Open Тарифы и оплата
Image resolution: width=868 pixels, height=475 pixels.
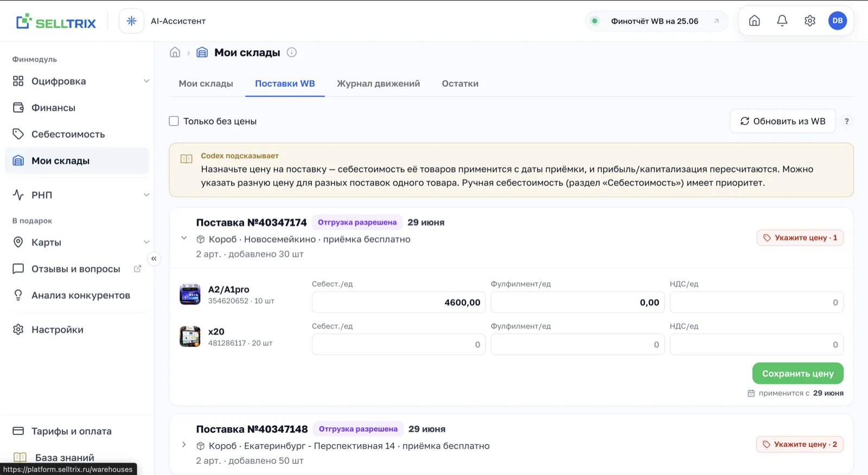tap(77, 431)
